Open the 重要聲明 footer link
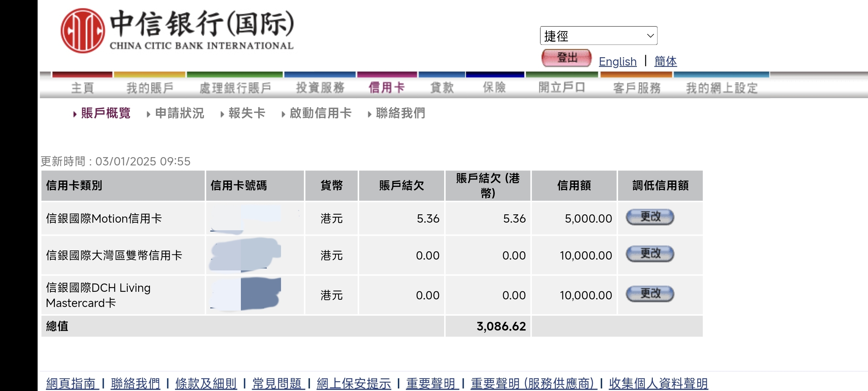The width and height of the screenshot is (868, 391). (x=432, y=383)
